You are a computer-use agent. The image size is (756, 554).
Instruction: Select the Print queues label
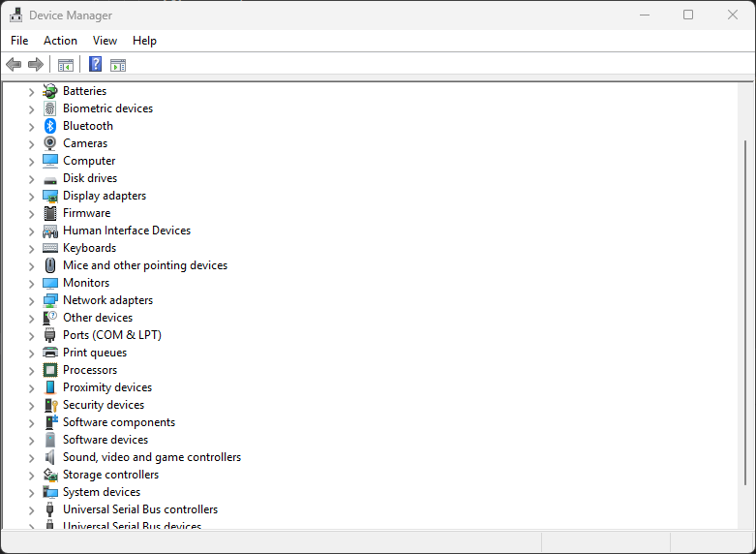tap(95, 353)
